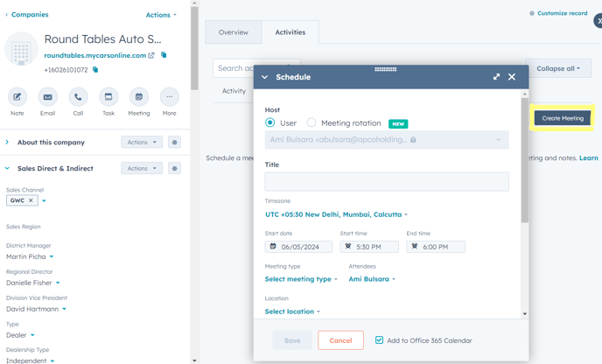Open the More actions ellipsis icon
Viewport: 602px width, 364px height.
coord(169,97)
